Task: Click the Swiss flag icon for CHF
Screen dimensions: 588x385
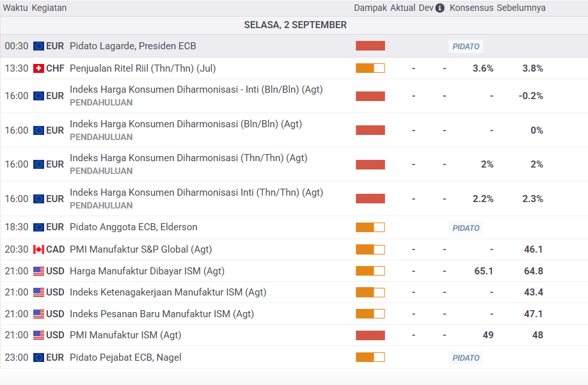Action: pyautogui.click(x=38, y=68)
